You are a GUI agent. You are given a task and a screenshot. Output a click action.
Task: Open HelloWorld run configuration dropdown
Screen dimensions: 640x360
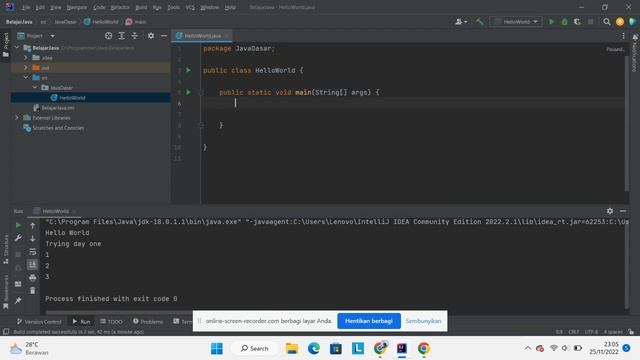click(x=516, y=22)
